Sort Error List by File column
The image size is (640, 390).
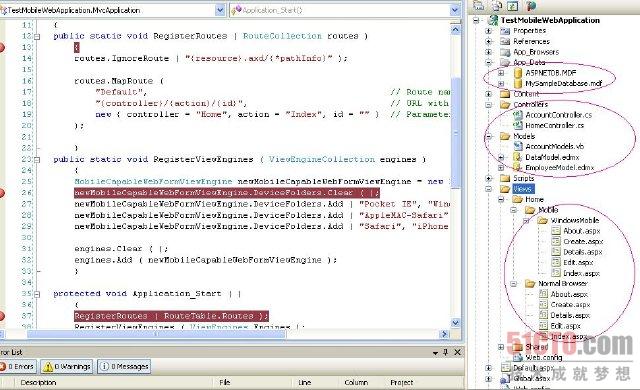(x=225, y=382)
